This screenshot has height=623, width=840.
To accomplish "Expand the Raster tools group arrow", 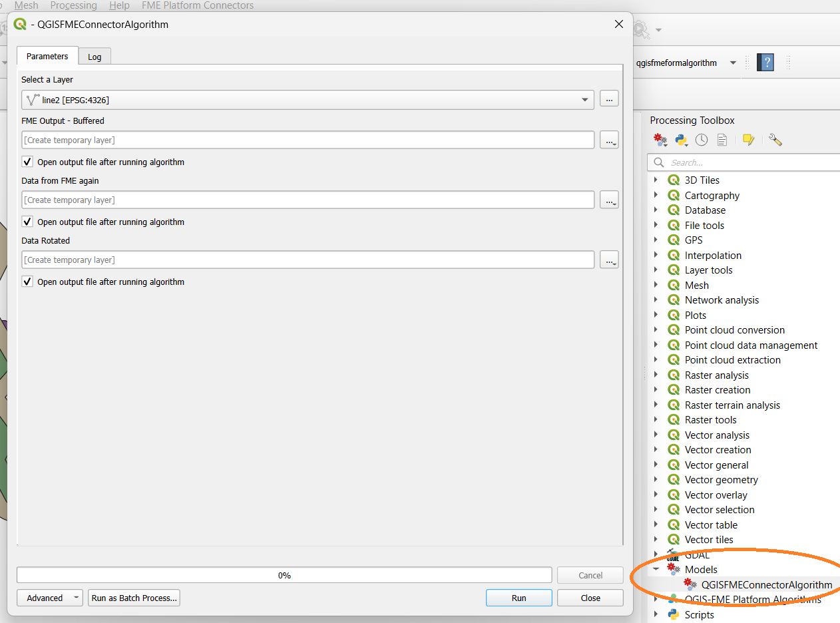I will 656,420.
